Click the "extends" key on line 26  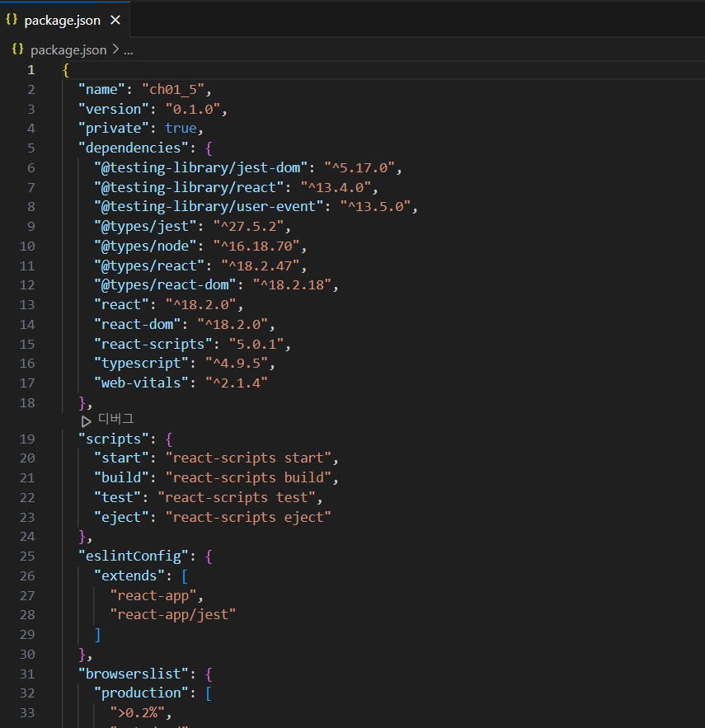pyautogui.click(x=129, y=576)
